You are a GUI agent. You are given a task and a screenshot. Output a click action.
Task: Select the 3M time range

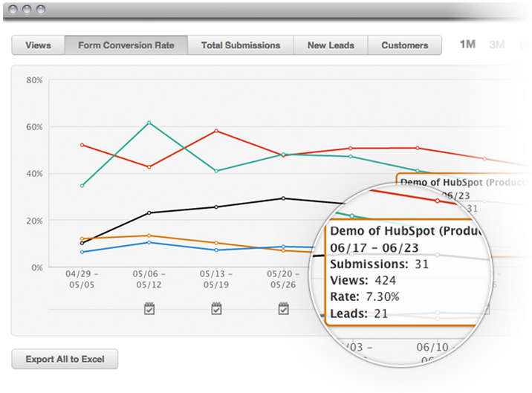[497, 45]
